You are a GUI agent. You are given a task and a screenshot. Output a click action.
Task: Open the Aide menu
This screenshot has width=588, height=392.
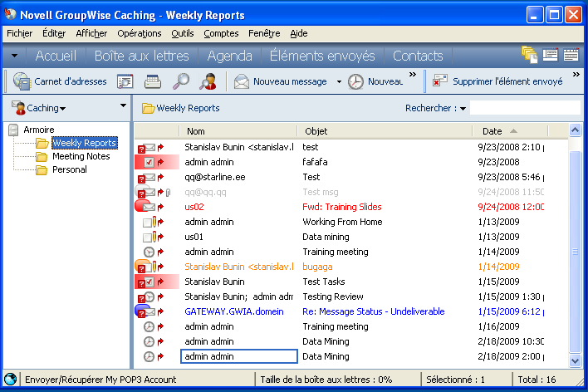pos(299,33)
